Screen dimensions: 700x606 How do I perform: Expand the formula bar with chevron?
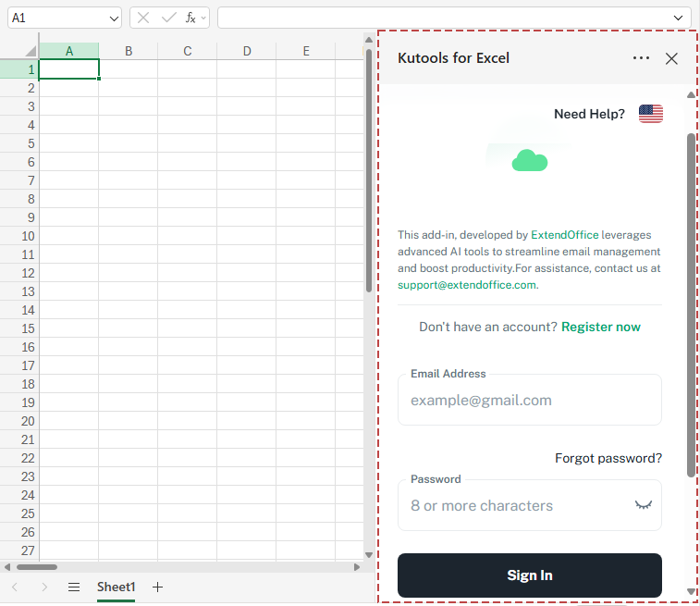click(678, 18)
